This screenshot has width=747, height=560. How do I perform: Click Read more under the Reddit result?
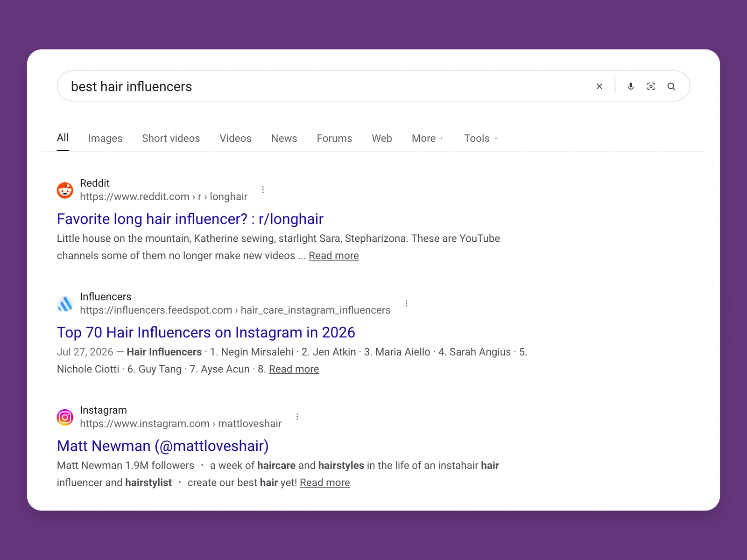(334, 256)
